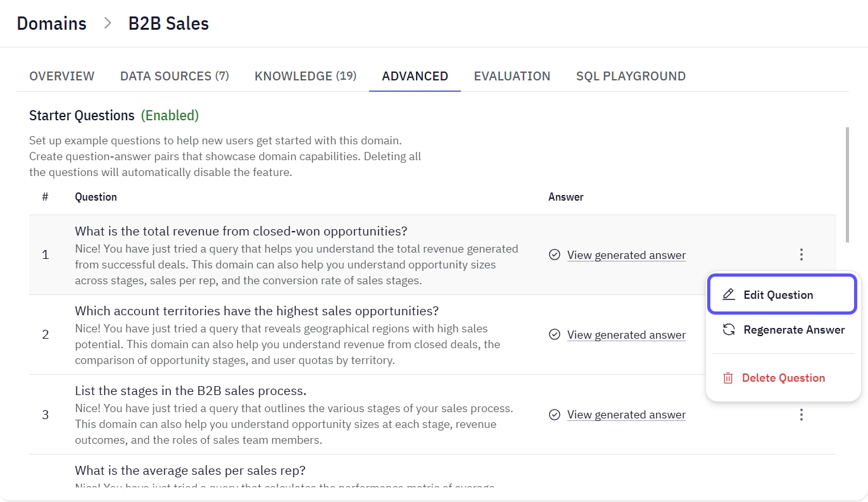The height and width of the screenshot is (502, 868).
Task: Open the SQL PLAYGROUND tab
Action: (x=631, y=75)
